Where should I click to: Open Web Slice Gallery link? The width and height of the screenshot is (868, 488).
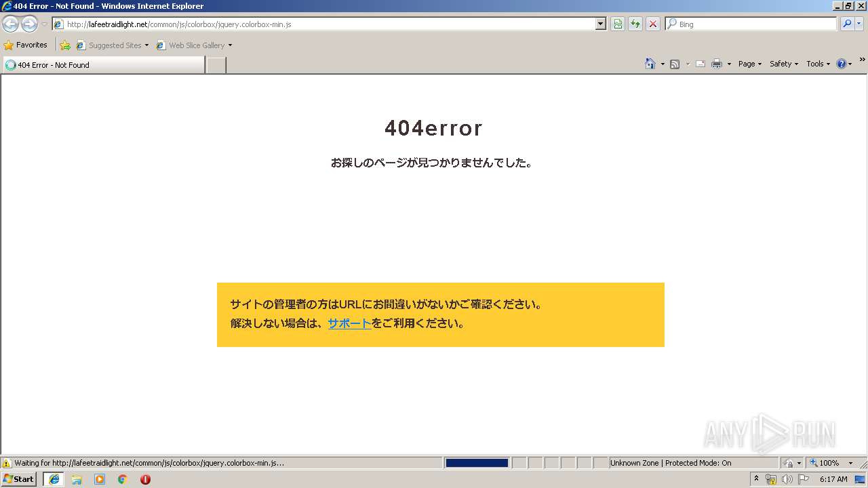coord(191,45)
